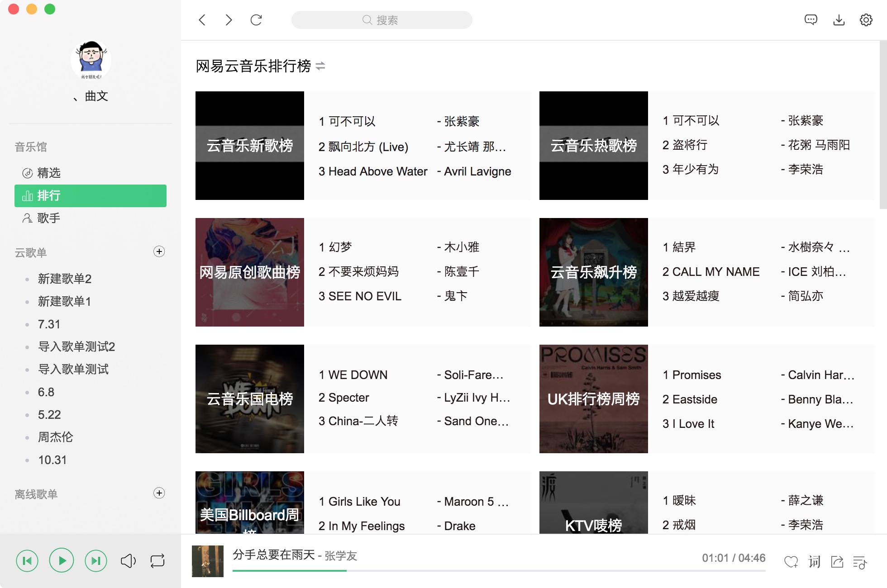Open the messages chat bubble icon

pyautogui.click(x=811, y=20)
